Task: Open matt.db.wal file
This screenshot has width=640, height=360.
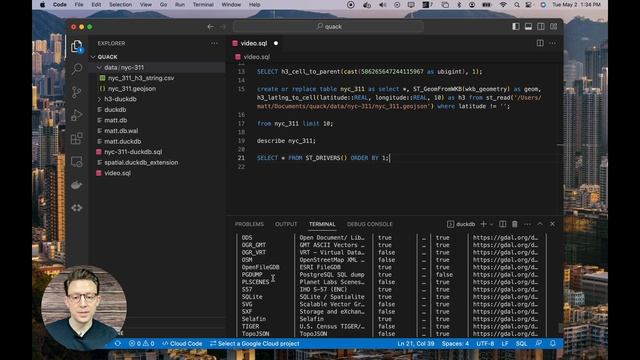Action: (121, 131)
